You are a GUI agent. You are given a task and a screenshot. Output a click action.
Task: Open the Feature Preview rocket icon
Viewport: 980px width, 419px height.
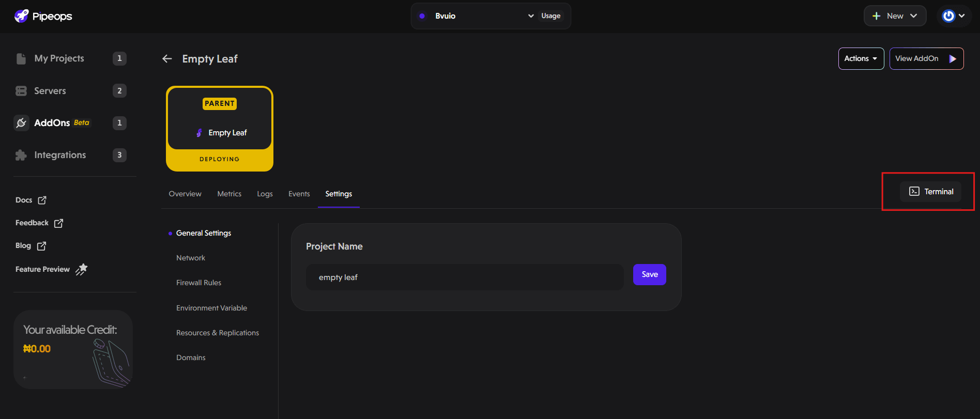coord(82,269)
